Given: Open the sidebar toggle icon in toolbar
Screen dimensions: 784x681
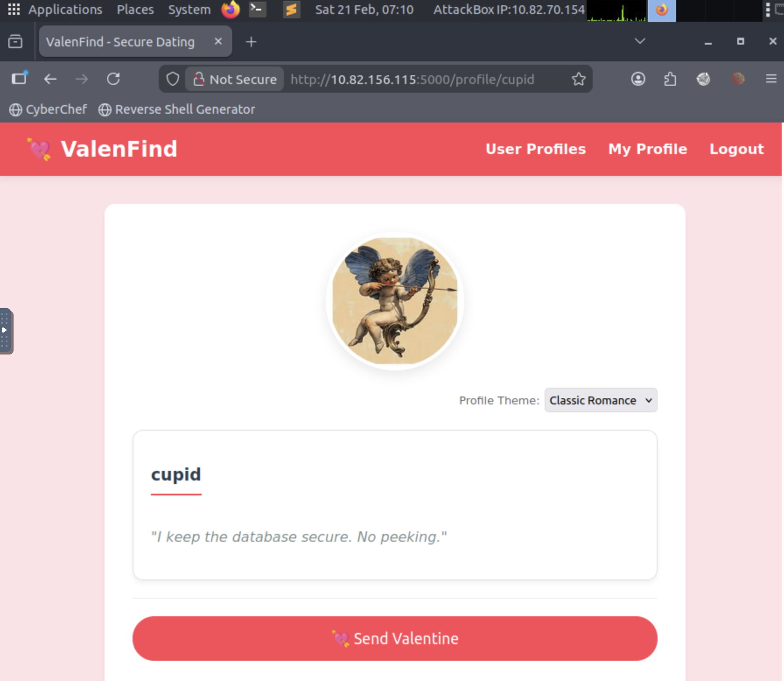Looking at the screenshot, I should [19, 79].
